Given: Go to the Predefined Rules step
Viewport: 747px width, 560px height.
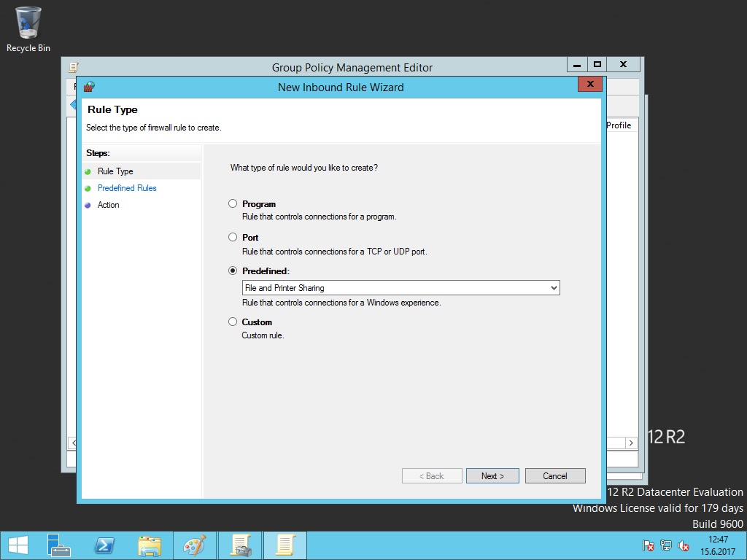Looking at the screenshot, I should point(127,188).
